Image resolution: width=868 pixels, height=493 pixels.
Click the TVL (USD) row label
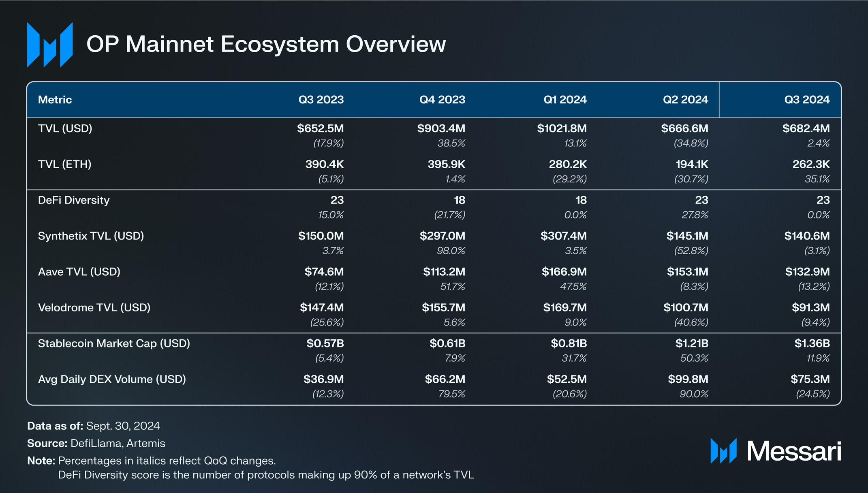coord(65,129)
